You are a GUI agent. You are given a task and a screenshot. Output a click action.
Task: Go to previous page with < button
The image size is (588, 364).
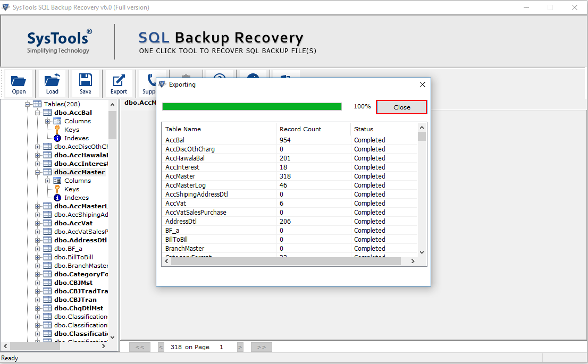pos(161,347)
